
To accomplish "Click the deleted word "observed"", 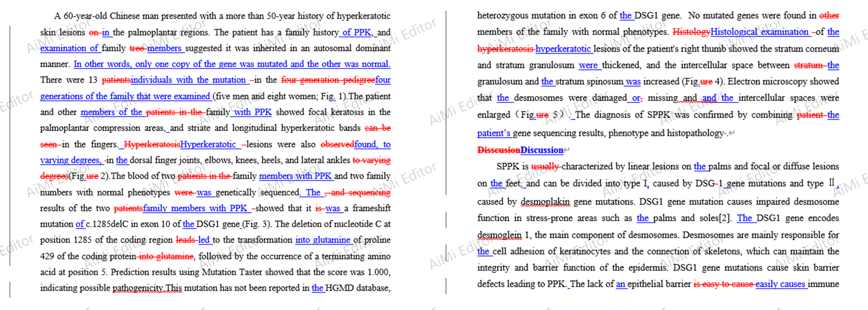I will (337, 144).
